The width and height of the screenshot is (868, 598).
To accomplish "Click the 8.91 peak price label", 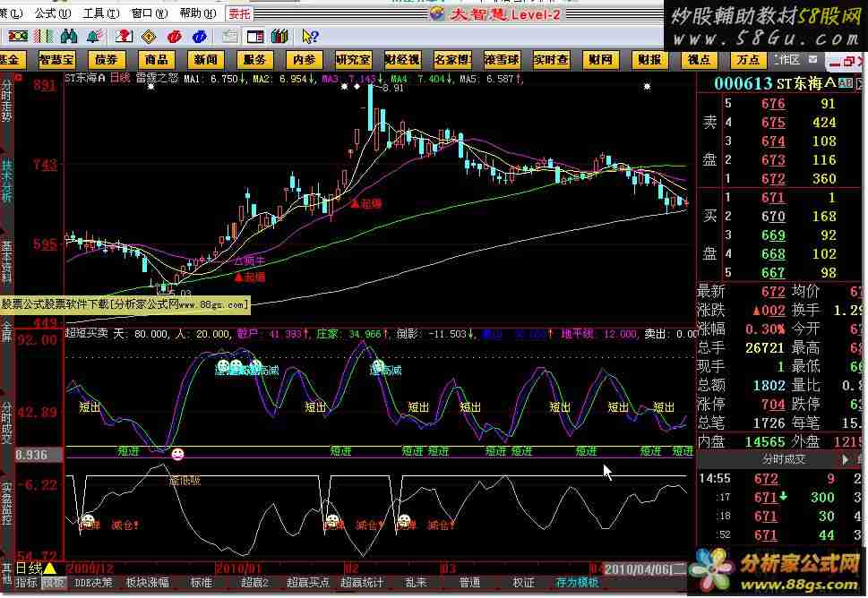I will 392,88.
